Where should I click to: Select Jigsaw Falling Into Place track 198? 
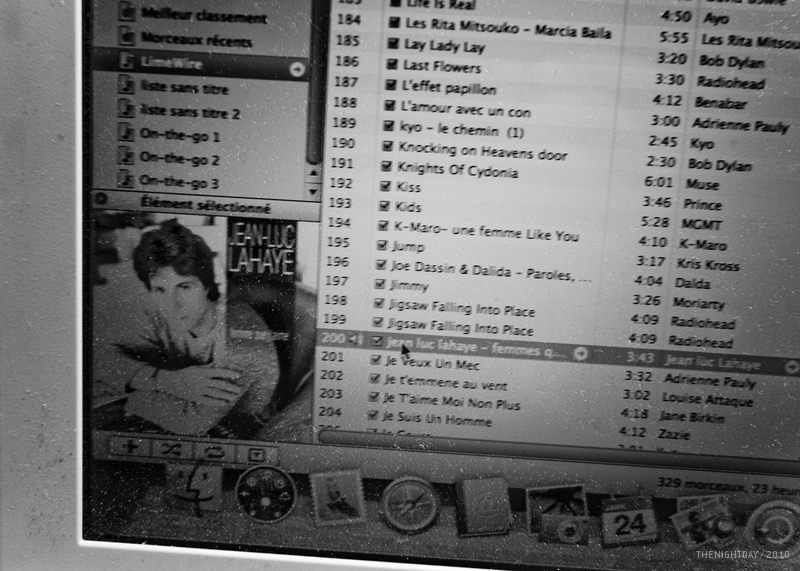click(461, 308)
